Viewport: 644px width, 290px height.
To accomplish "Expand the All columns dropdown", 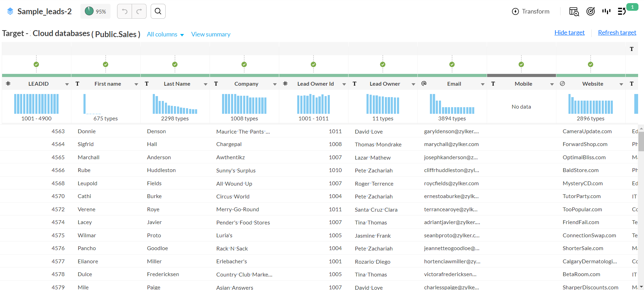I will click(165, 34).
